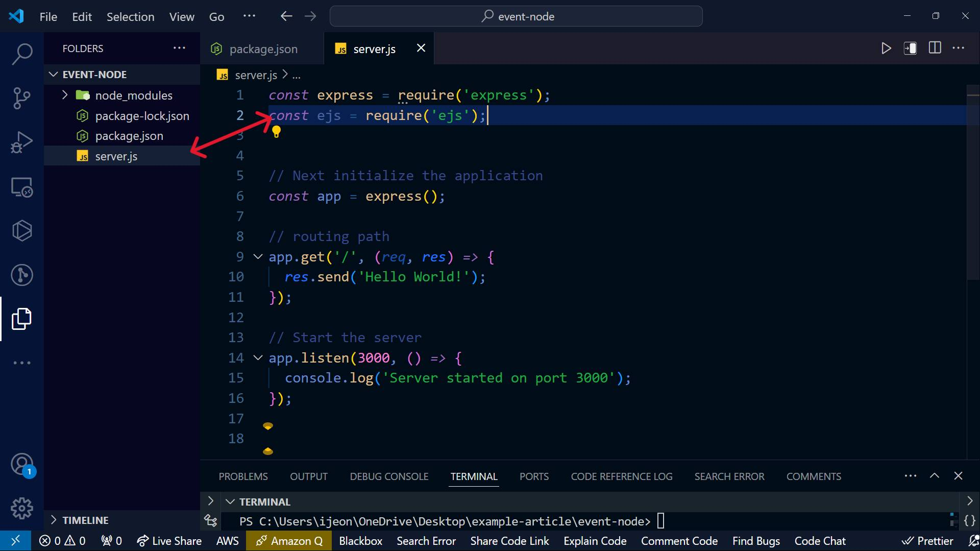This screenshot has height=551, width=980.
Task: Select server.js in the file tree
Action: [x=122, y=156]
